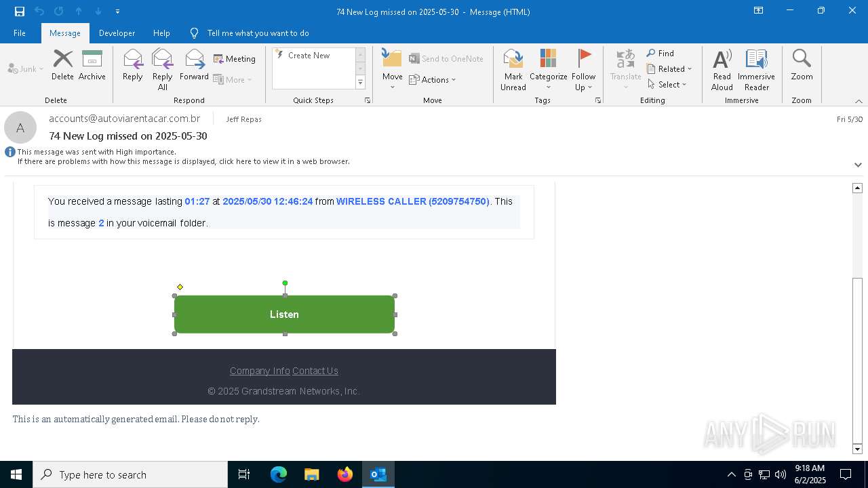Open the Tags dialog launcher
The width and height of the screenshot is (868, 488).
coord(598,100)
